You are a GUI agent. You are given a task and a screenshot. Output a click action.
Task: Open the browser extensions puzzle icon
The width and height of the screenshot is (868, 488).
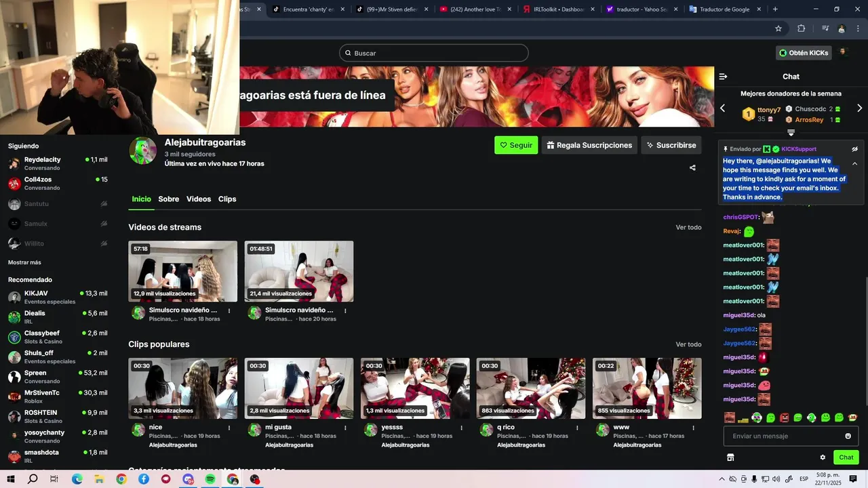[801, 28]
